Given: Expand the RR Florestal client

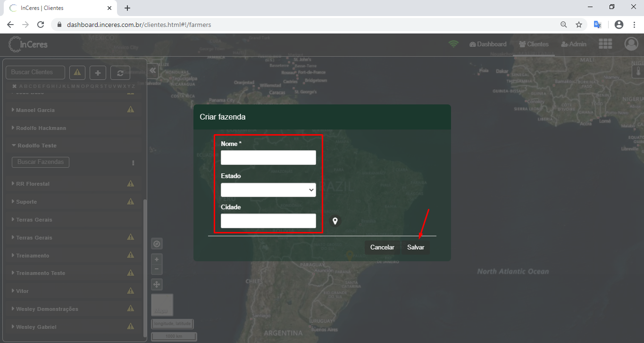Looking at the screenshot, I should click(x=13, y=183).
